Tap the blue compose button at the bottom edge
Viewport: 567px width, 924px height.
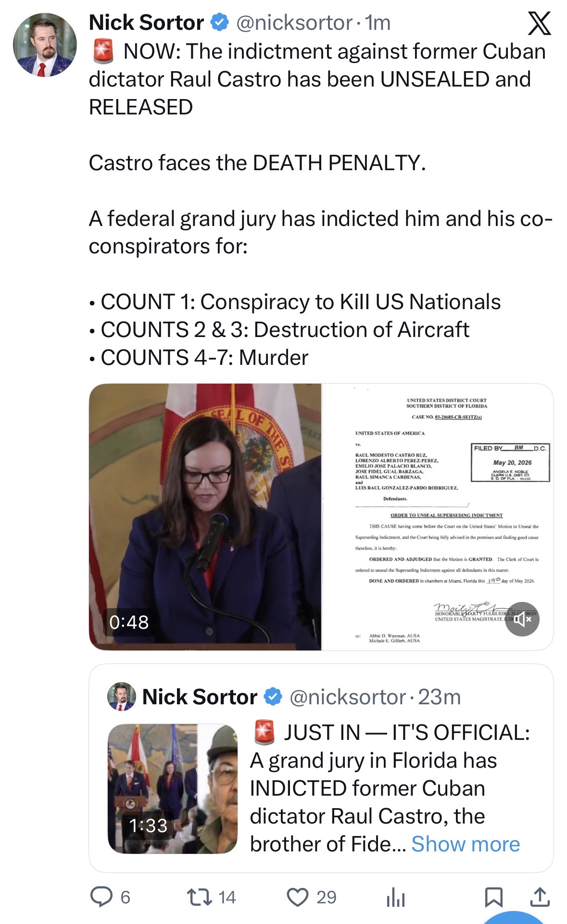coord(514,917)
